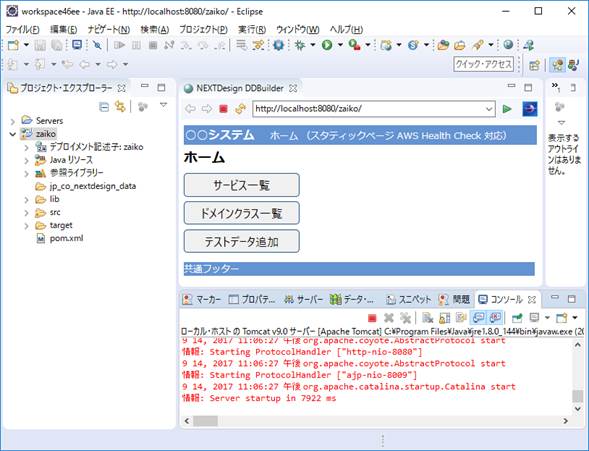Click the Pin Console icon
The width and height of the screenshot is (589, 451).
click(x=517, y=318)
